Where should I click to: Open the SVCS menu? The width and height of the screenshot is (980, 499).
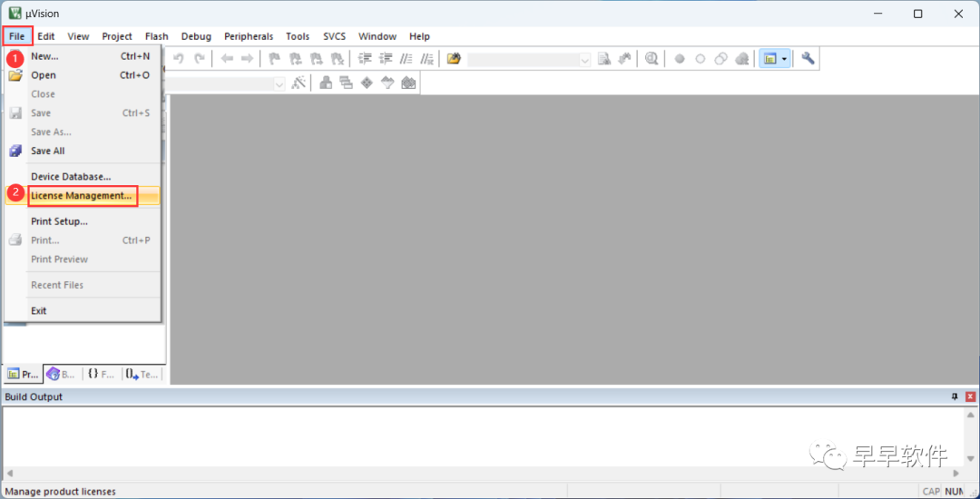[334, 36]
